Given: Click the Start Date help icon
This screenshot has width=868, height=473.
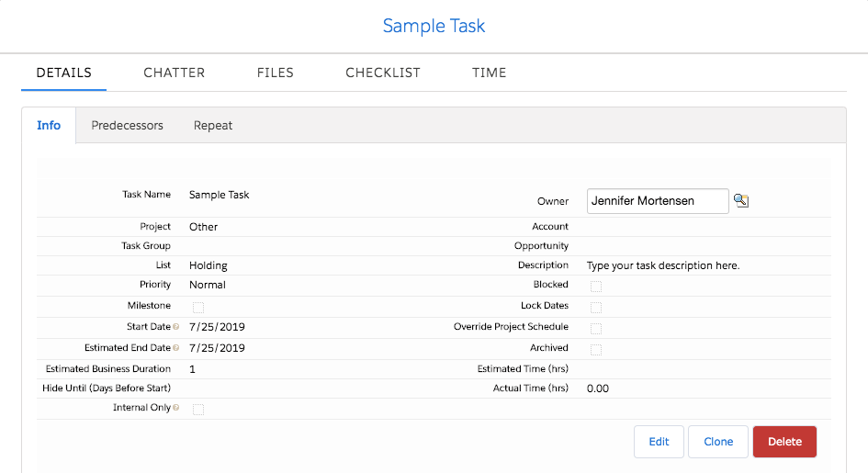Looking at the screenshot, I should pyautogui.click(x=176, y=327).
